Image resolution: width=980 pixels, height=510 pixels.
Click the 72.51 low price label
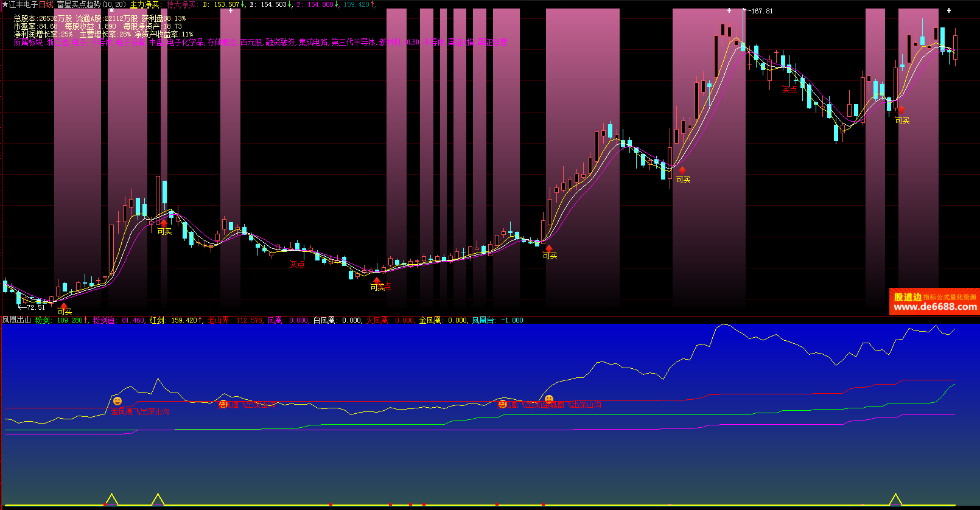pyautogui.click(x=35, y=307)
